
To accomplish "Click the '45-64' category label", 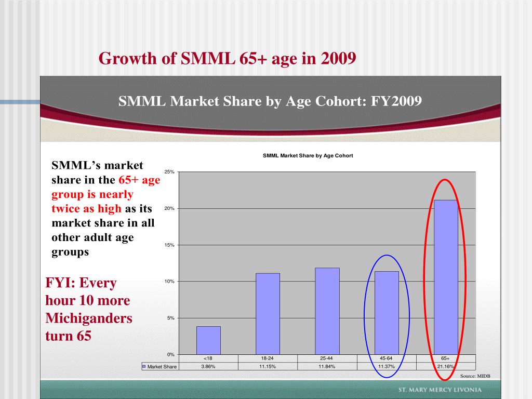I will [x=386, y=358].
